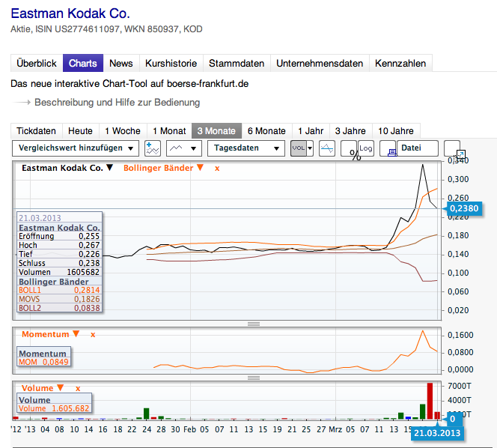Click the resize handle between price and Momentum panels
The height and width of the screenshot is (448, 497).
point(254,324)
